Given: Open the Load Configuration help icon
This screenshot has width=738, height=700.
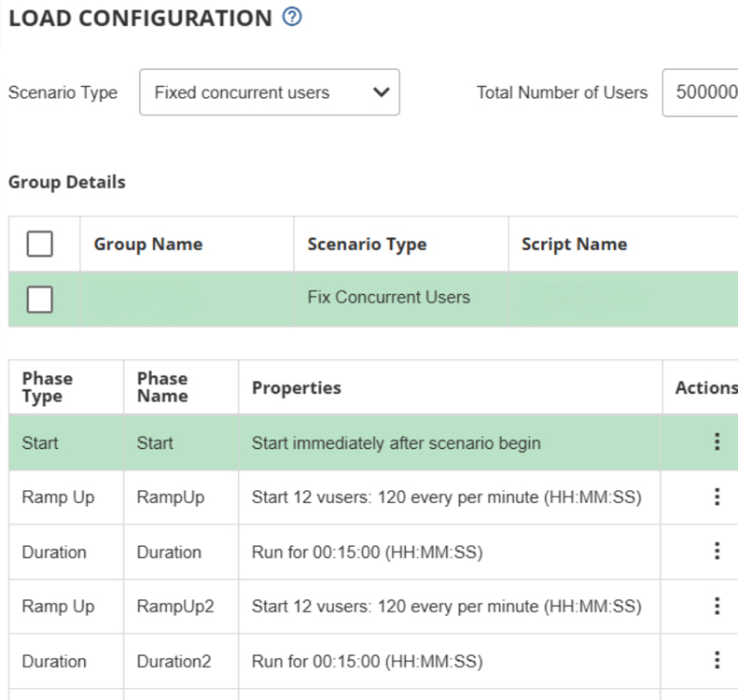Looking at the screenshot, I should pyautogui.click(x=292, y=17).
